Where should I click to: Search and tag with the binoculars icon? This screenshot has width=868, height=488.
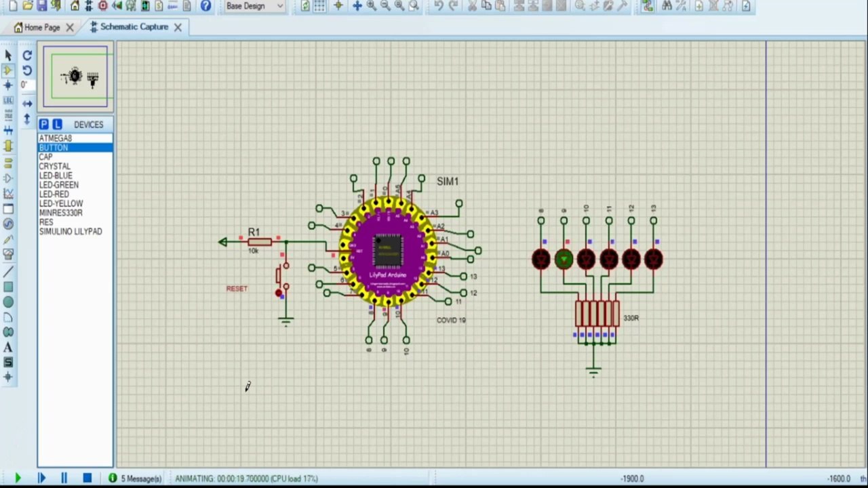coord(667,5)
